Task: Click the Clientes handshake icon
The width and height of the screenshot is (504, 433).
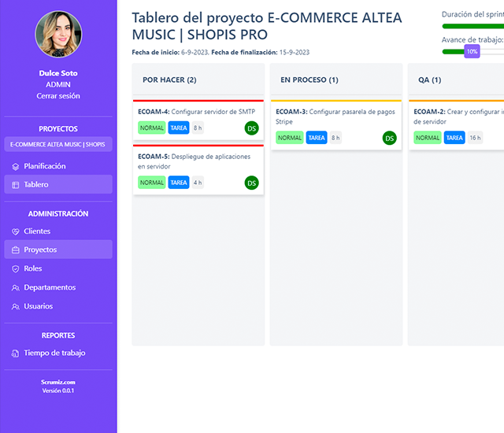Action: 16,231
